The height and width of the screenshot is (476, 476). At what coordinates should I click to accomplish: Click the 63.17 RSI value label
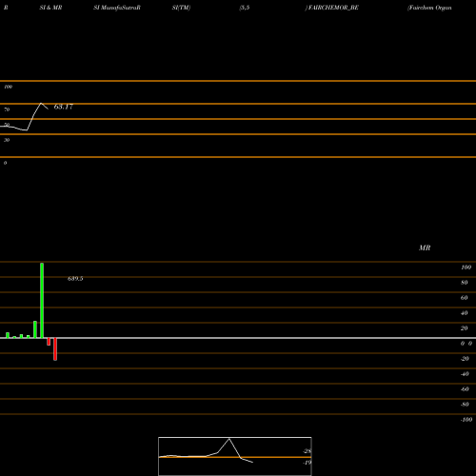64,107
